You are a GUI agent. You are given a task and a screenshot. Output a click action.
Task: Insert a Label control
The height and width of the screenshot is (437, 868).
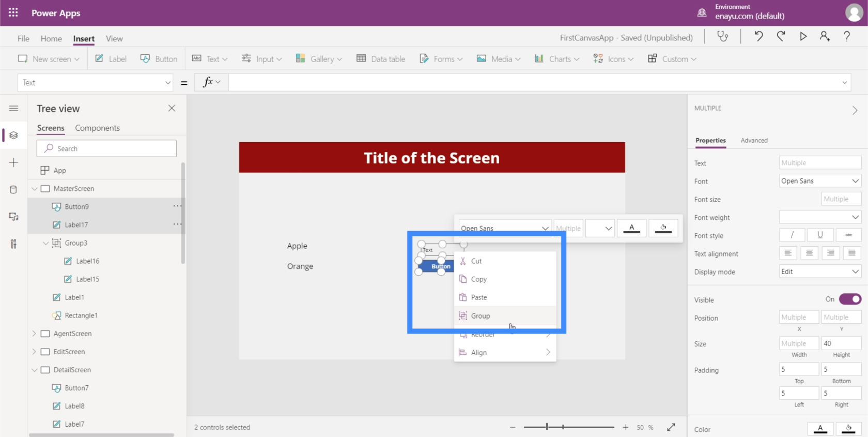coord(111,59)
